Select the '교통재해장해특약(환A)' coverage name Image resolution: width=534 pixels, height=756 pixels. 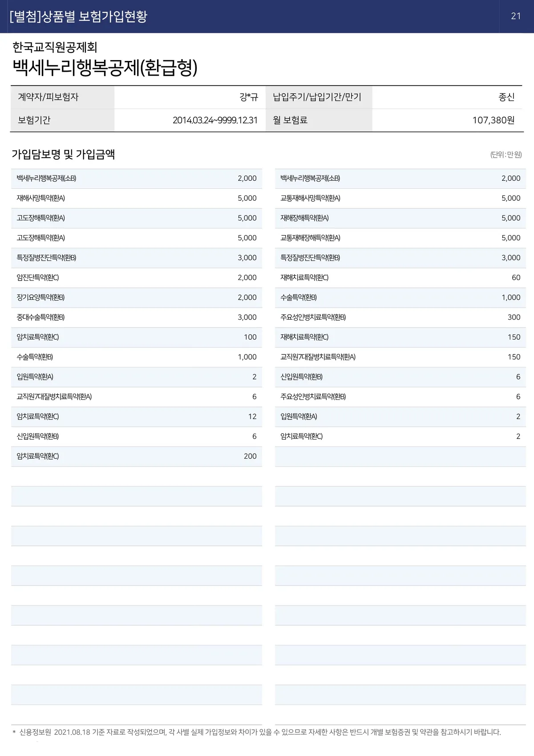pos(310,238)
